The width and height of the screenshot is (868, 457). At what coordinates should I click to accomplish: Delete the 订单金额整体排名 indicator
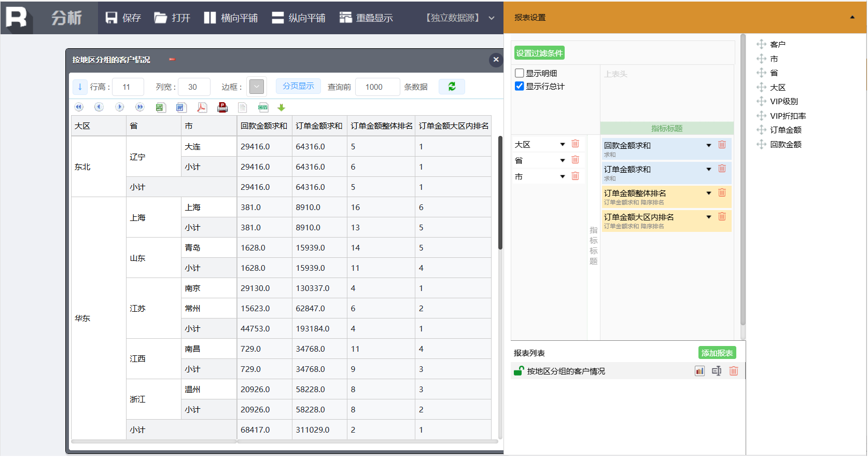click(x=722, y=193)
